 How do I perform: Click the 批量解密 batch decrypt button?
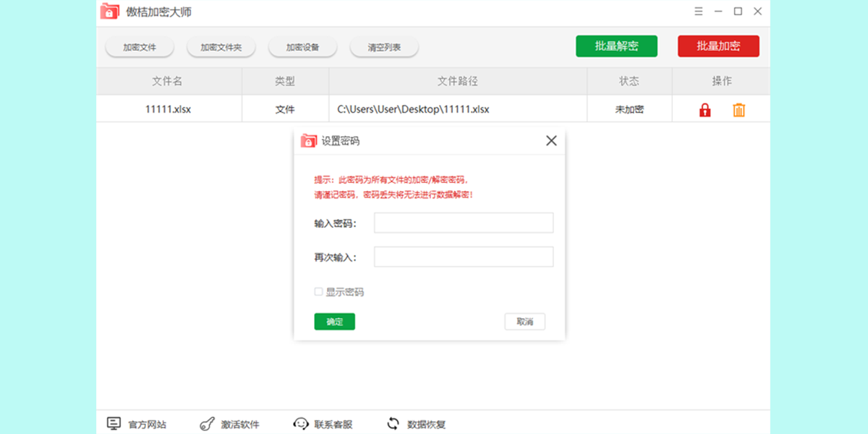click(617, 46)
